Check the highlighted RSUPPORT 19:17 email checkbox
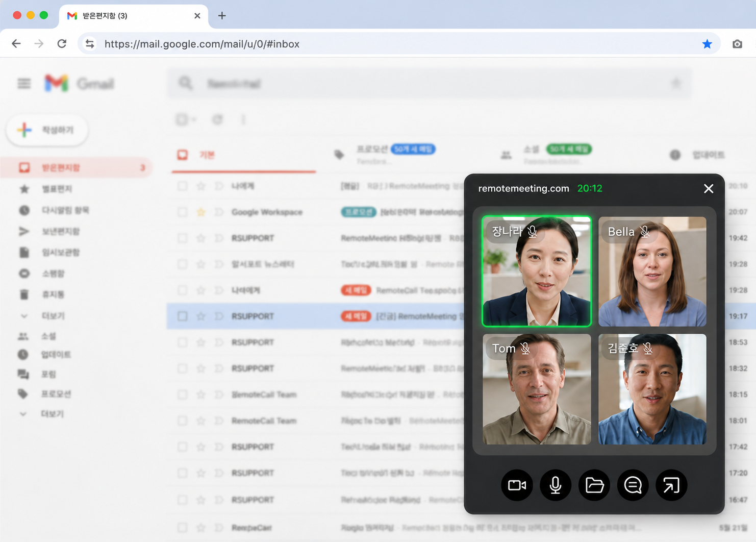This screenshot has width=756, height=542. [182, 316]
